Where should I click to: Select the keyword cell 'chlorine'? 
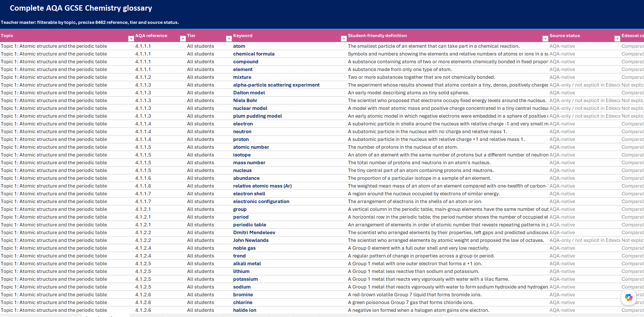[289, 302]
